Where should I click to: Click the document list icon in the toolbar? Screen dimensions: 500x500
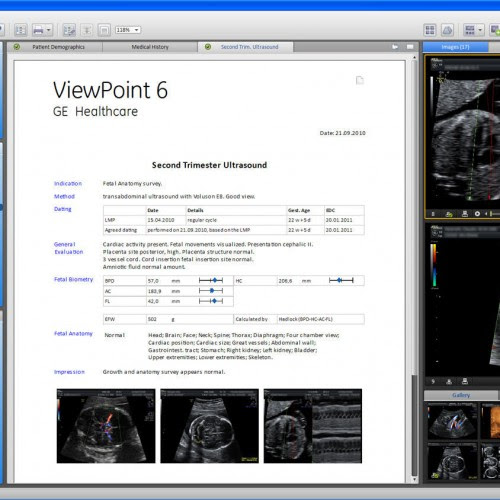click(x=21, y=30)
